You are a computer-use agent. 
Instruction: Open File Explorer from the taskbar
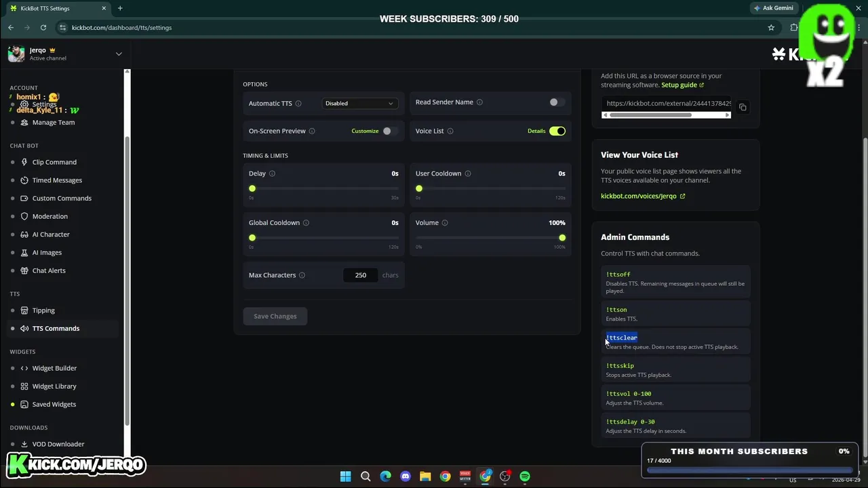pyautogui.click(x=425, y=476)
